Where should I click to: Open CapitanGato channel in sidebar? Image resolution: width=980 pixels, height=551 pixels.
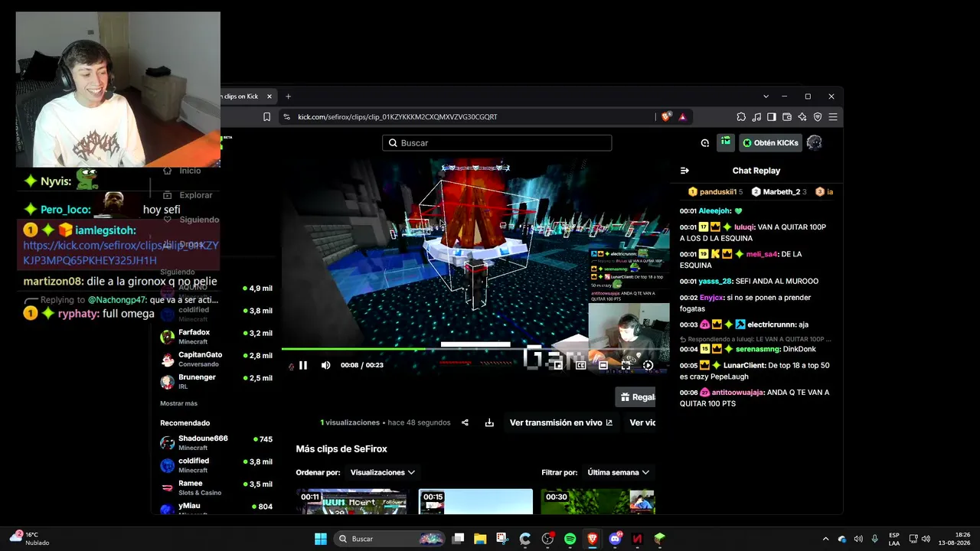216,359
